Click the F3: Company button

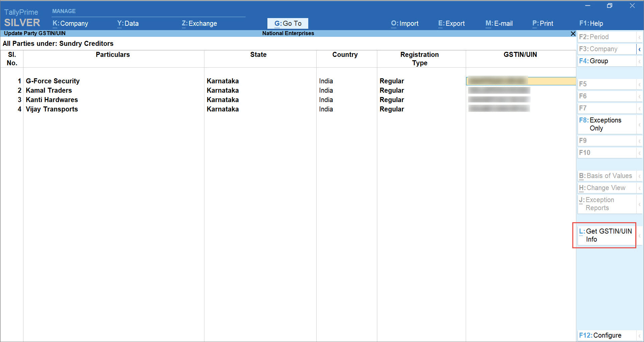tap(607, 49)
